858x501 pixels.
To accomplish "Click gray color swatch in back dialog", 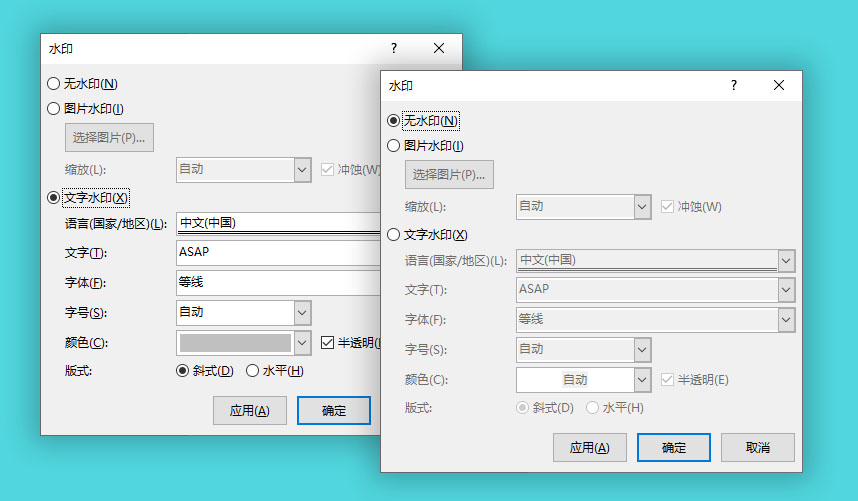I will click(x=235, y=343).
